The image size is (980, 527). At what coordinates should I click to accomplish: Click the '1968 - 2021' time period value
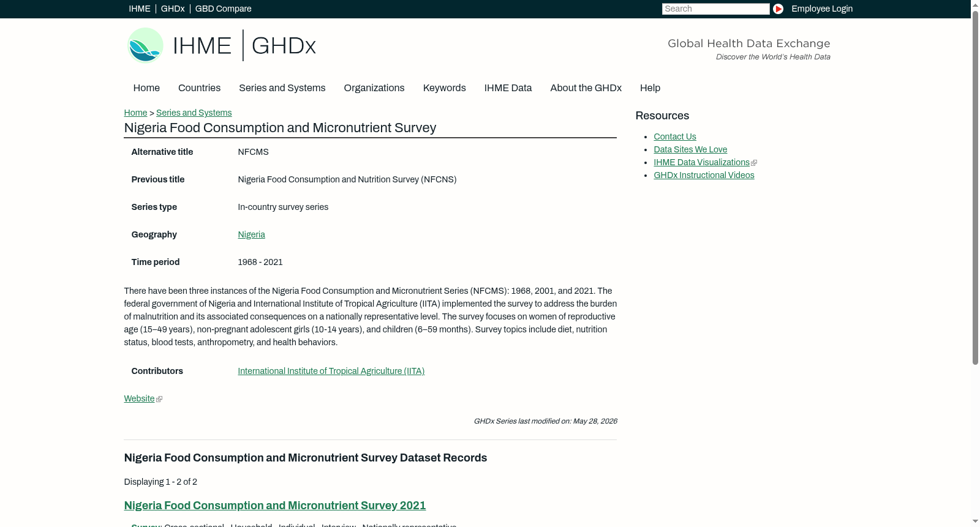[x=260, y=262]
